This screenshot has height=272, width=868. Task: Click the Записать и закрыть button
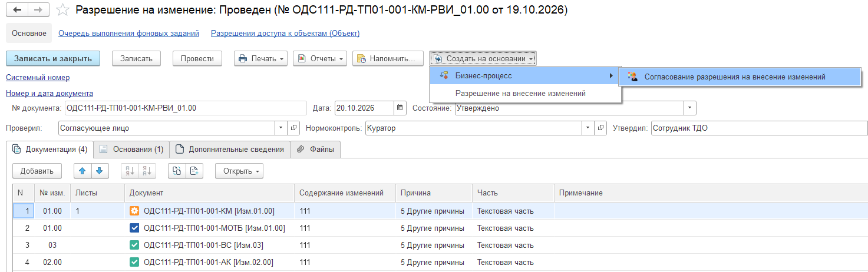pyautogui.click(x=53, y=58)
